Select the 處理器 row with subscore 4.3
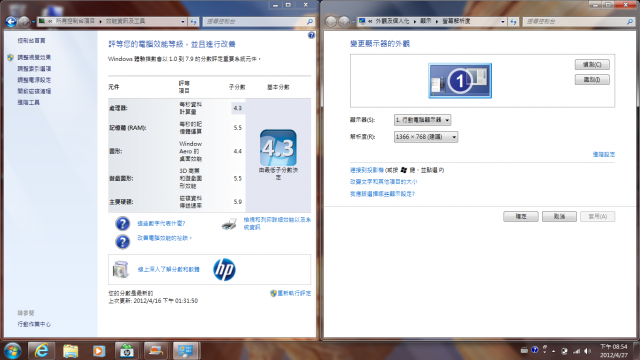Viewport: 640px width, 360px height. click(x=177, y=108)
